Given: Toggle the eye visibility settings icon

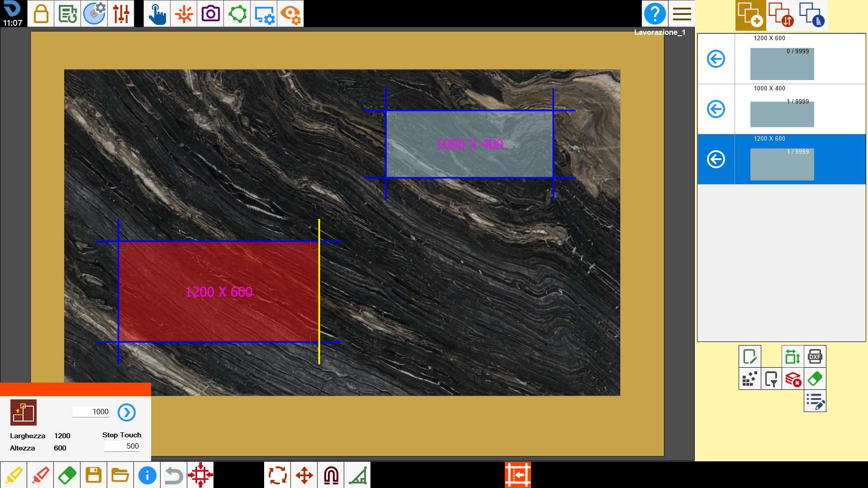Looking at the screenshot, I should coord(290,14).
